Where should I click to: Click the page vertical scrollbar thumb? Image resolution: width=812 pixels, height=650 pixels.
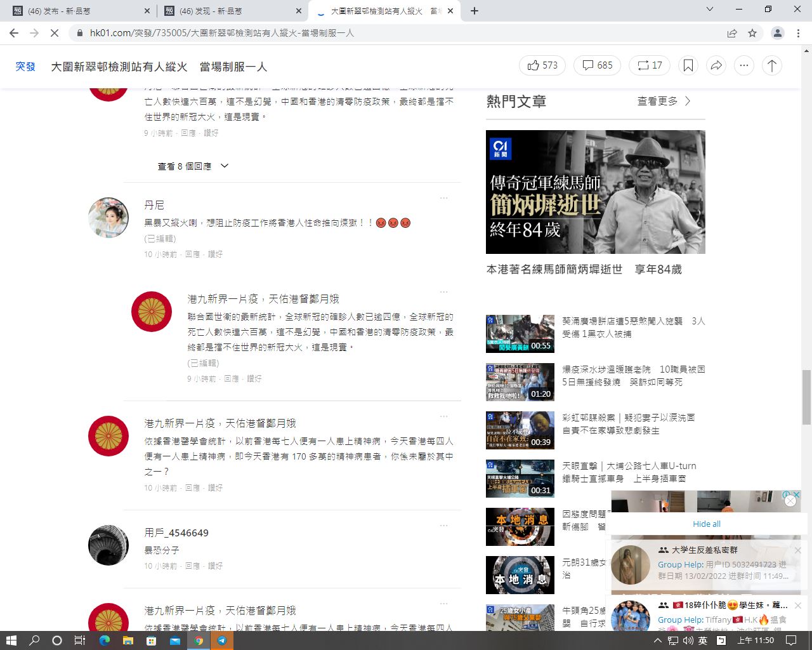806,397
